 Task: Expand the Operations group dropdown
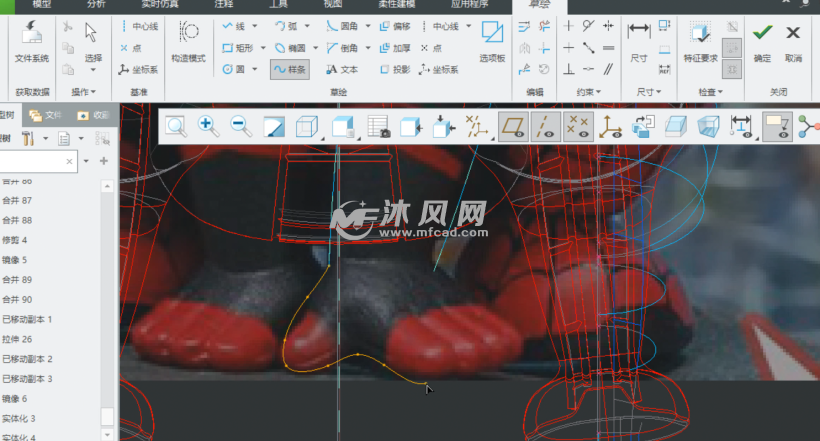(x=84, y=92)
